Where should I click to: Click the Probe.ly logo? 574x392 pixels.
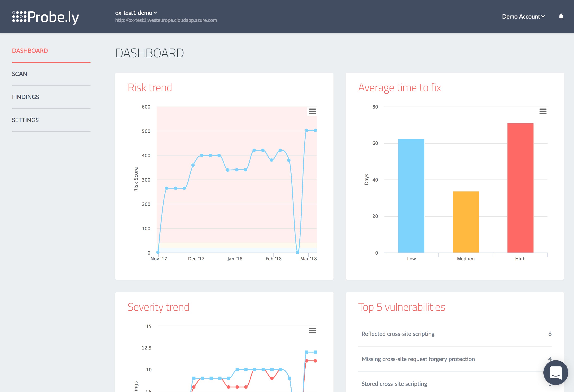click(46, 17)
